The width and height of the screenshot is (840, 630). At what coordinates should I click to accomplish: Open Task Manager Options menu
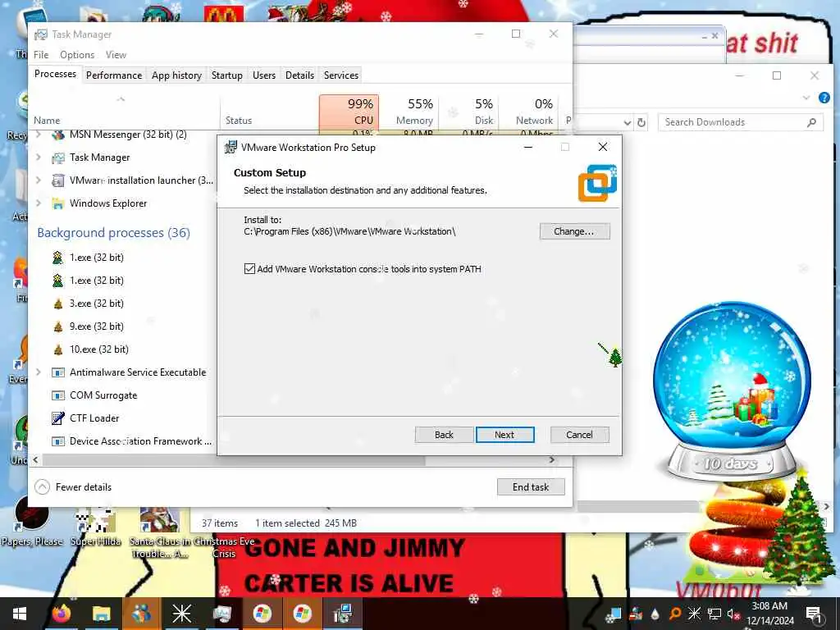point(77,55)
